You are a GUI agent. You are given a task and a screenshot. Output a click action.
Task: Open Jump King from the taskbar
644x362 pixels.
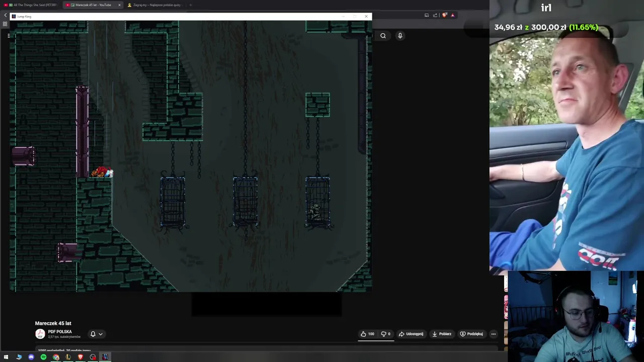tap(105, 357)
